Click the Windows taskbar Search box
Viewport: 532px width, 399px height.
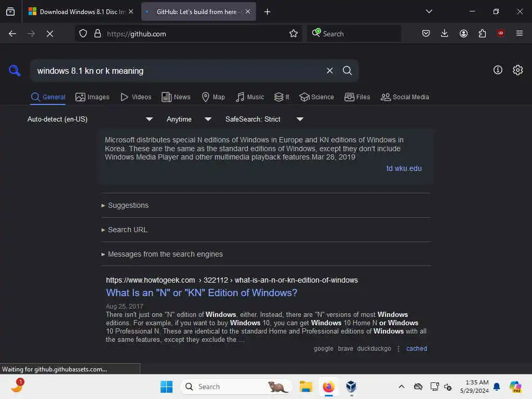tap(236, 387)
